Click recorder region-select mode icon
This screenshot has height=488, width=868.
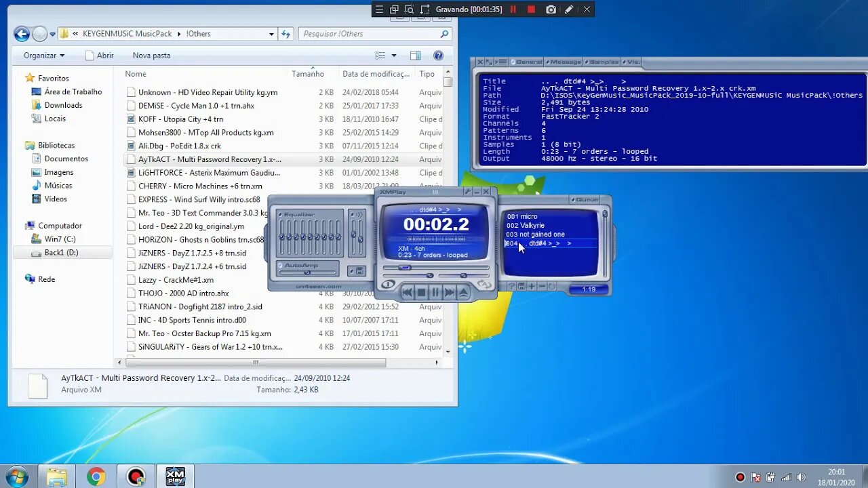tap(425, 9)
